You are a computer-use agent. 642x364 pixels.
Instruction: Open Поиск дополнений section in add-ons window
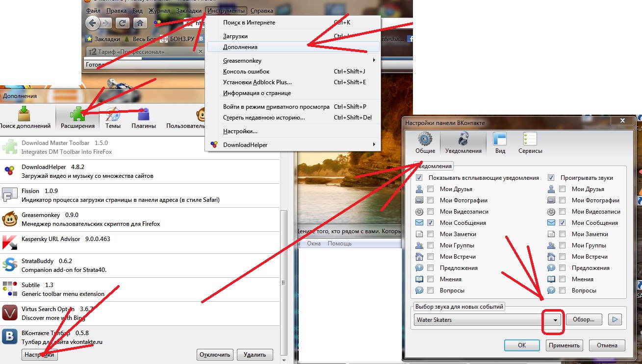tap(25, 118)
